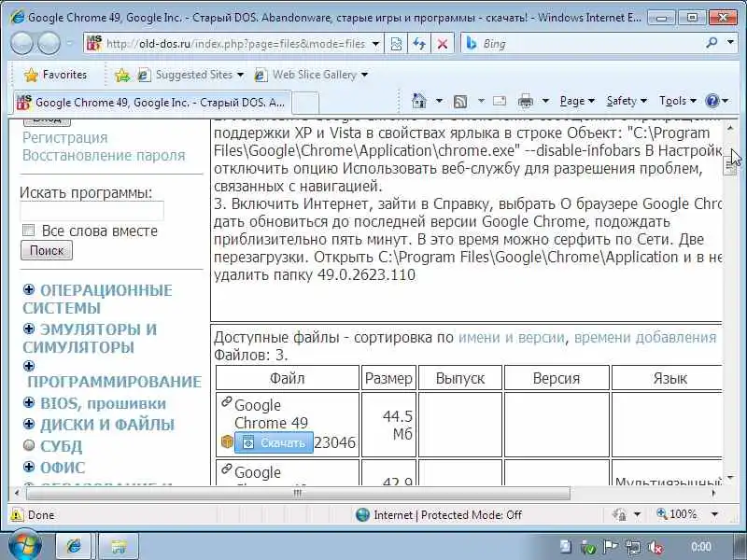Toggle the Все слова вместе checkbox
The image size is (747, 560).
pos(29,231)
